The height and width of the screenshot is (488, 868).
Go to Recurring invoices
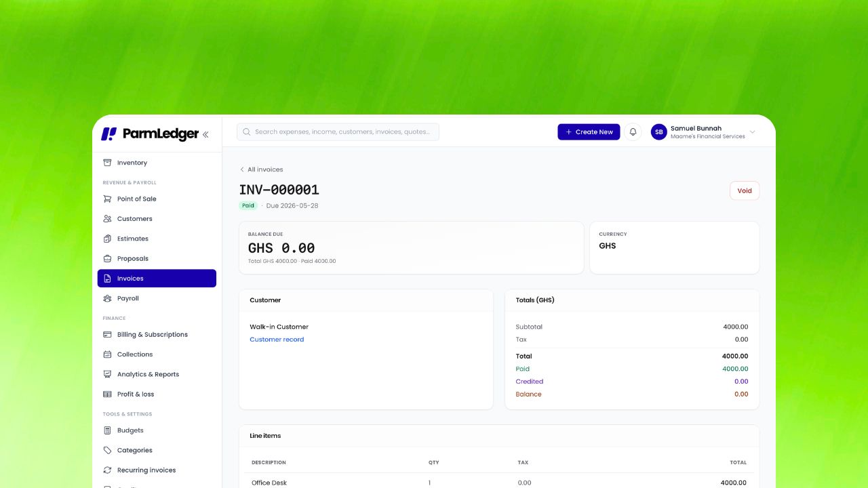[x=157, y=470]
